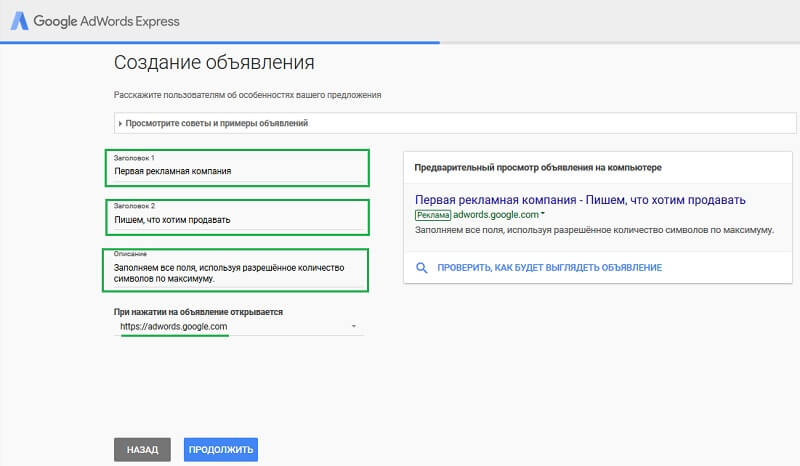This screenshot has height=466, width=800.
Task: Click the Google AdWords Express title text
Action: 107,21
